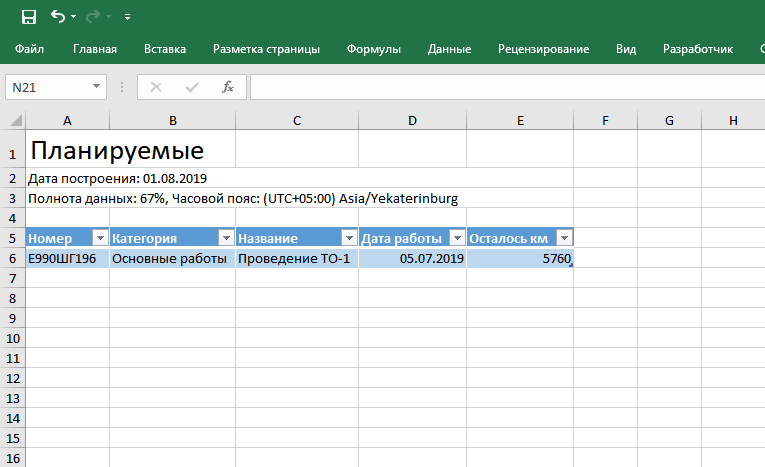This screenshot has width=765, height=467.
Task: Switch to the Вставка ribbon tab
Action: click(165, 49)
